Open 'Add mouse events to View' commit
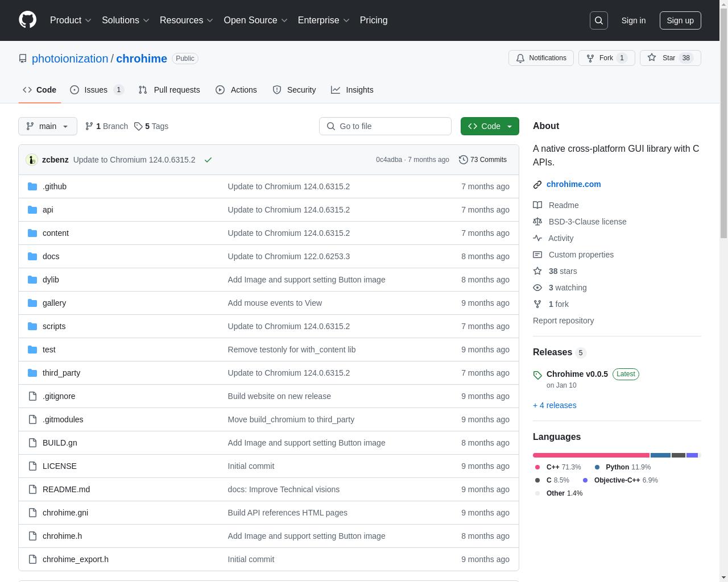 (x=275, y=303)
